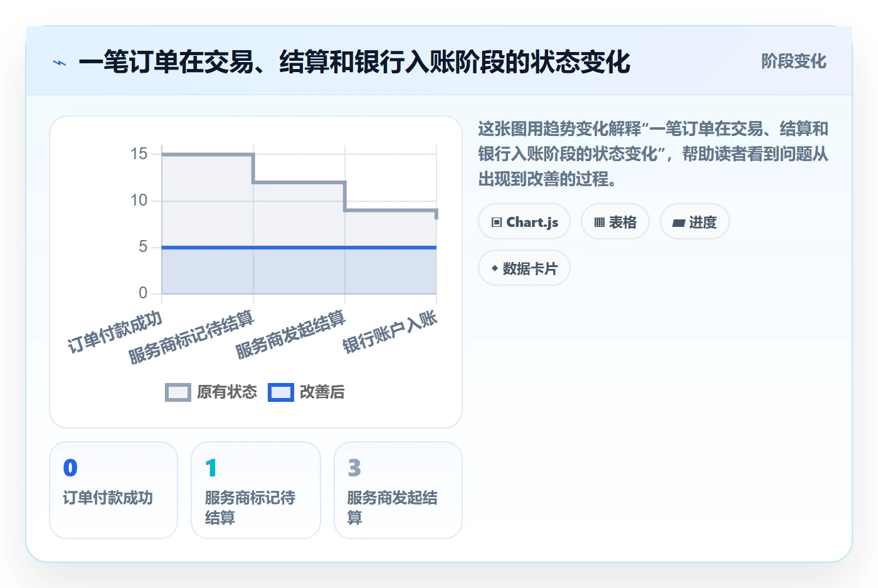
Task: Open the 订单付款成功 data card
Action: [114, 490]
